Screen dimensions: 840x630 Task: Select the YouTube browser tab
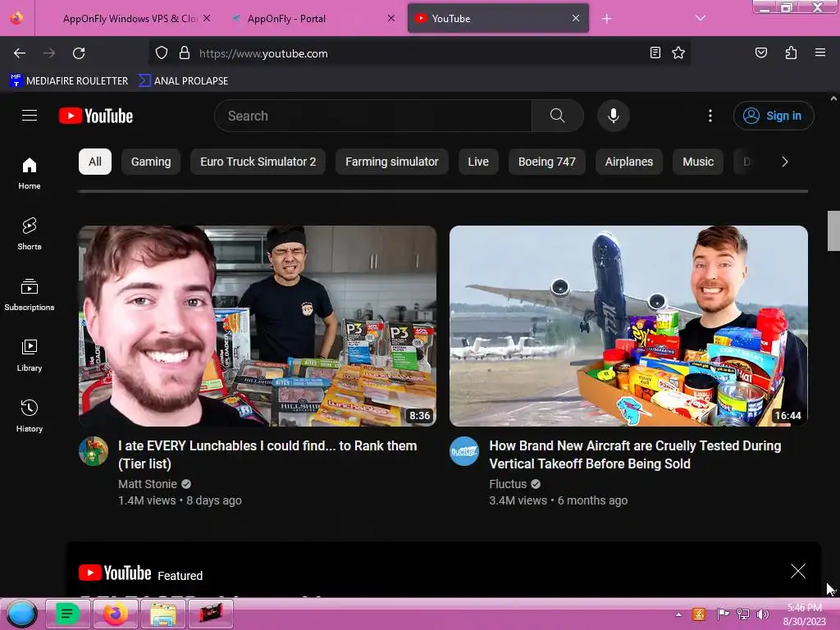(498, 19)
